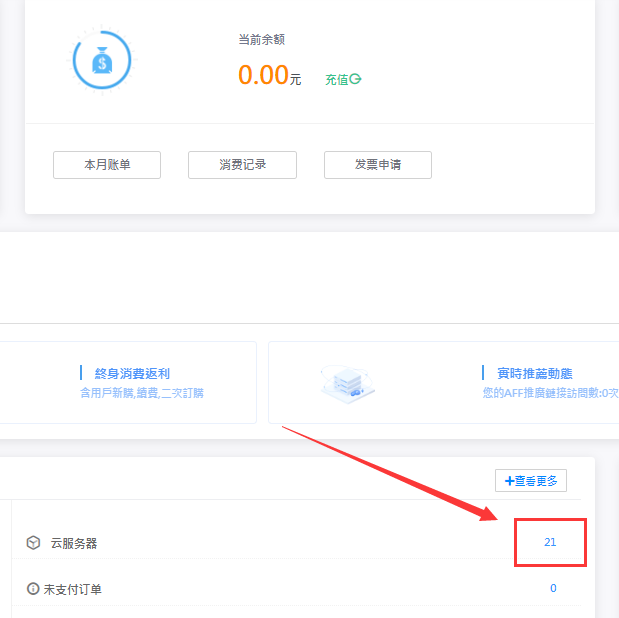
Task: Open 发票申请 invoice request
Action: 378,165
